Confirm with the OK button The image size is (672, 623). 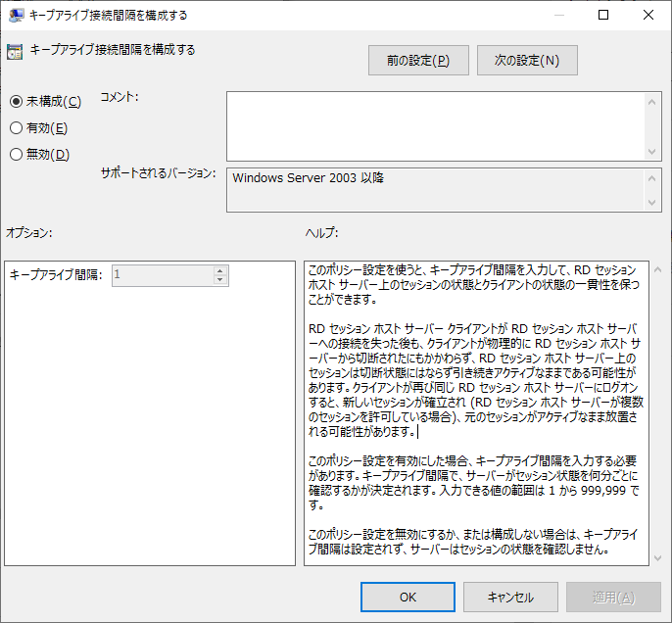coord(408,597)
